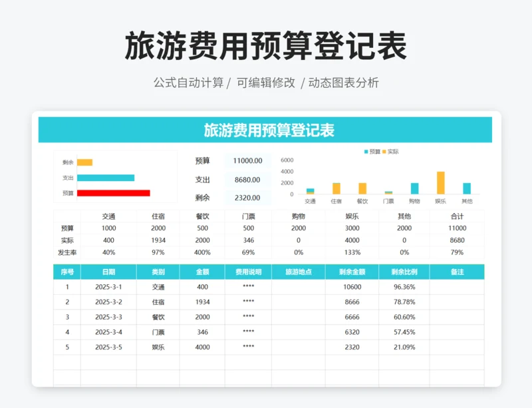Select the 剩余金额 column header
The height and width of the screenshot is (408, 532).
coord(352,272)
